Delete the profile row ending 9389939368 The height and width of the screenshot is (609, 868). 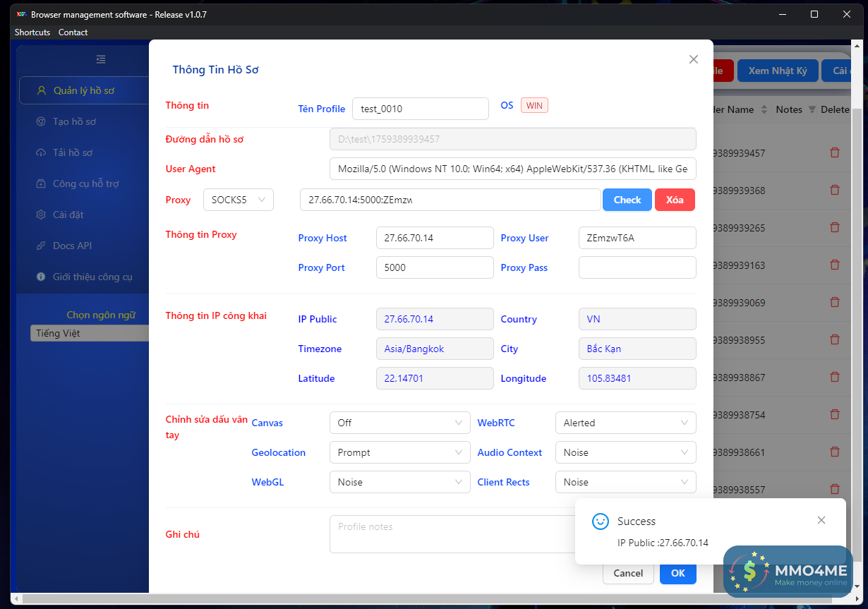pos(835,190)
